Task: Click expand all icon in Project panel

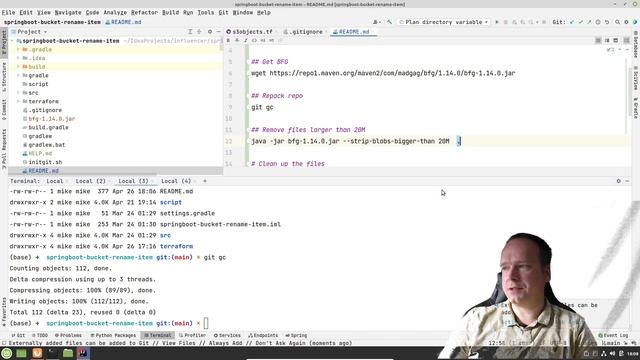Action: click(x=190, y=31)
